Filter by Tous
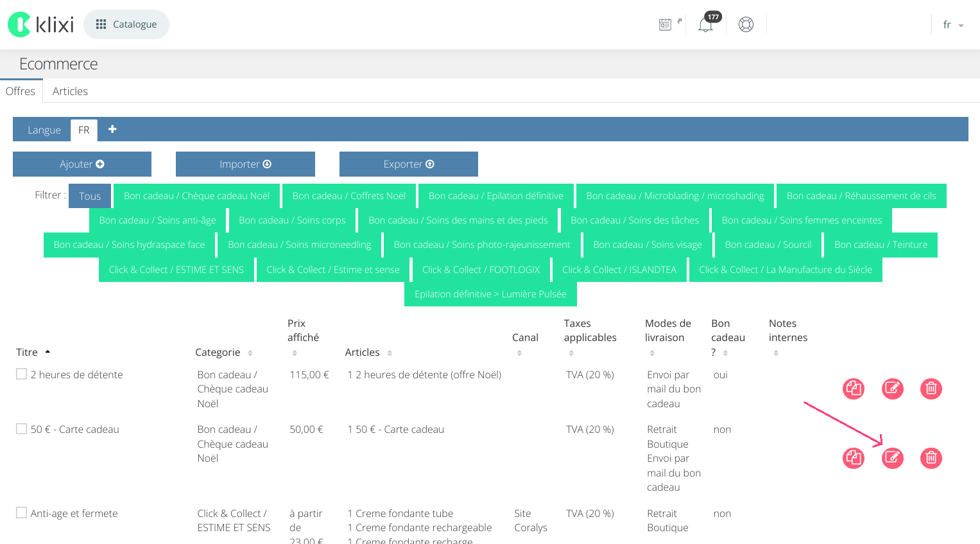The height and width of the screenshot is (544, 980). point(90,196)
